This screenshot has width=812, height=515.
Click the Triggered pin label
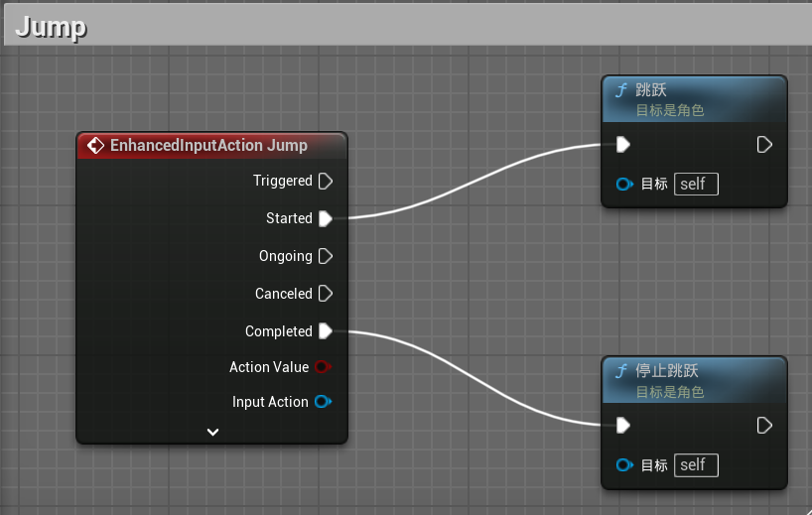(x=283, y=181)
